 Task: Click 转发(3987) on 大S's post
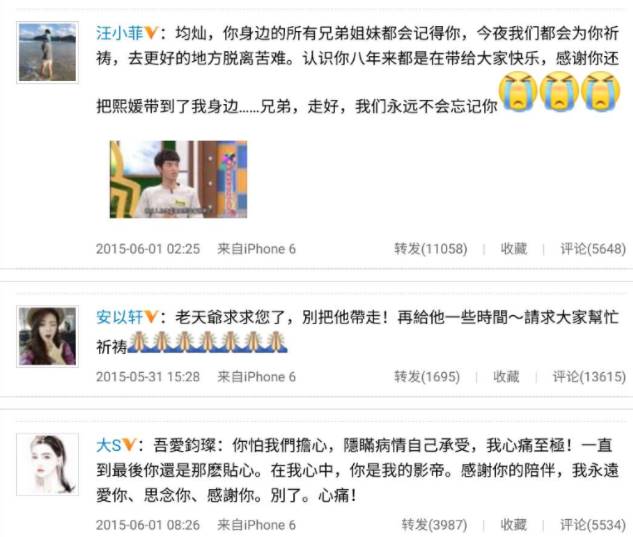(x=434, y=525)
